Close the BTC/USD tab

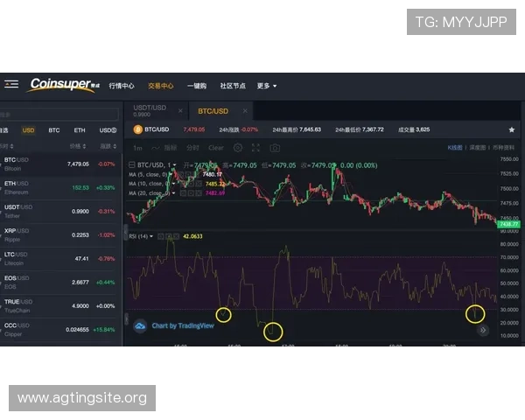[245, 110]
